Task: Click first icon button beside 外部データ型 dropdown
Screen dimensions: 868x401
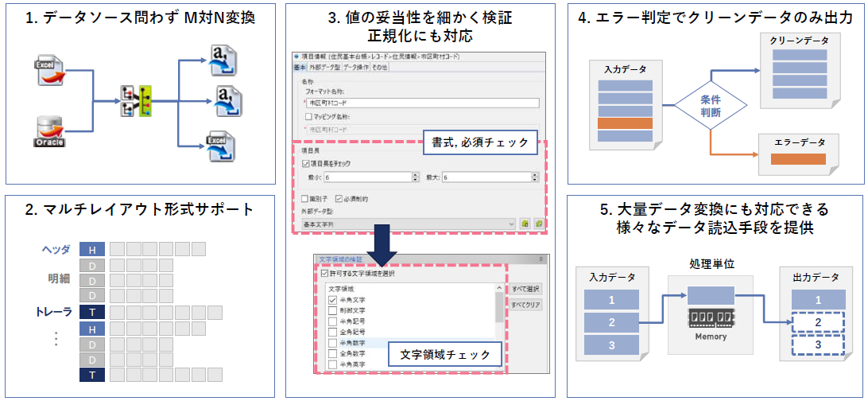Action: point(525,225)
